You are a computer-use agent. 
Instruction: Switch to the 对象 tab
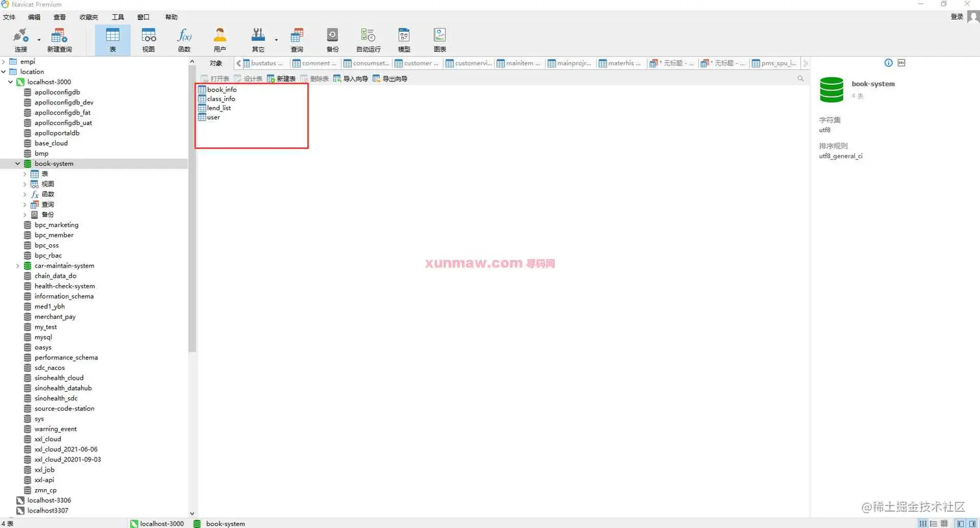coord(216,63)
